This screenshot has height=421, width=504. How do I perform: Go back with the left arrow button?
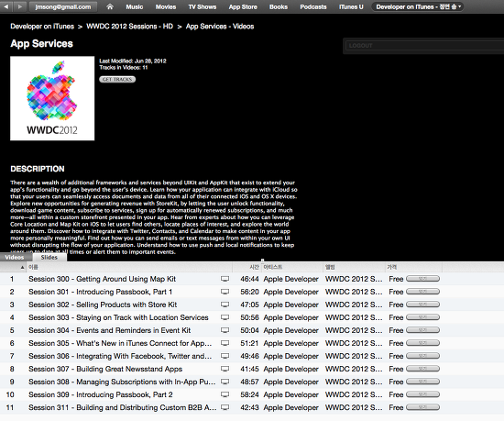point(6,6)
